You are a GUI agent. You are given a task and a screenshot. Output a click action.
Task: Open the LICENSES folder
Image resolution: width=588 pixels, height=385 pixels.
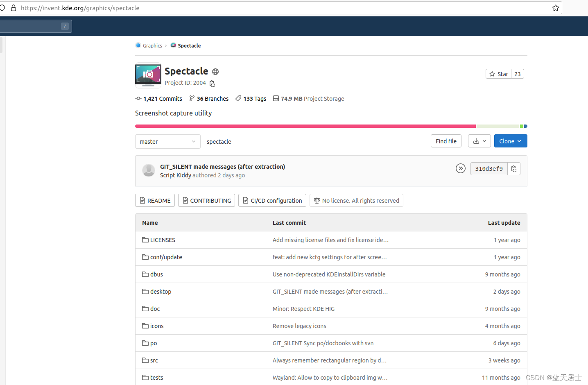(163, 240)
